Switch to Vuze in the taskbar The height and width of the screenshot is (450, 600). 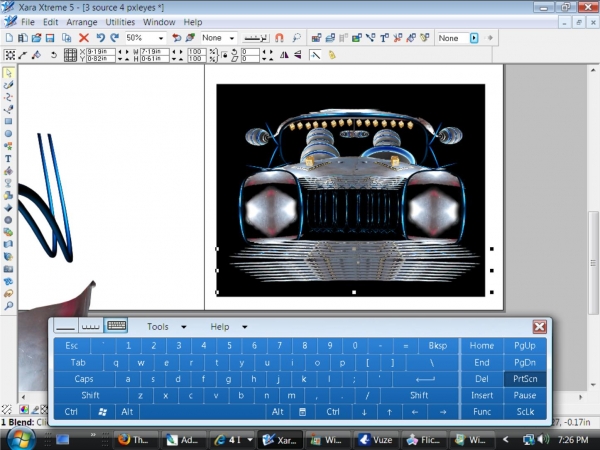(375, 440)
